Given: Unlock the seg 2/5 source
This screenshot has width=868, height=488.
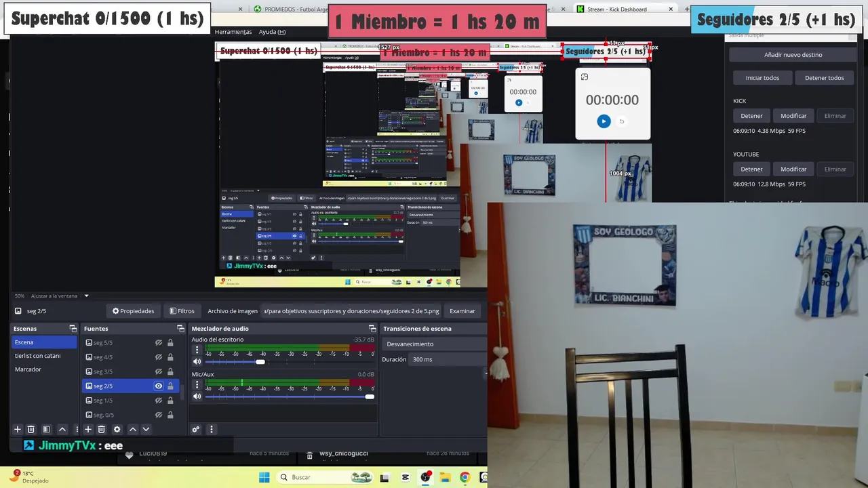Looking at the screenshot, I should click(170, 386).
